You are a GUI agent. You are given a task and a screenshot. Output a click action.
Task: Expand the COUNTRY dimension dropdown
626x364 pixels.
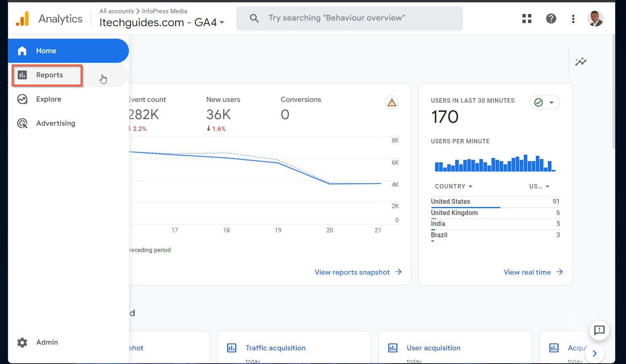click(x=454, y=186)
